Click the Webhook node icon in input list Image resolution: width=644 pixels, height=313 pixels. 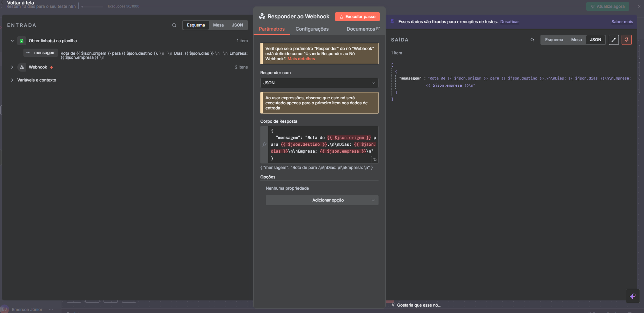(x=22, y=67)
